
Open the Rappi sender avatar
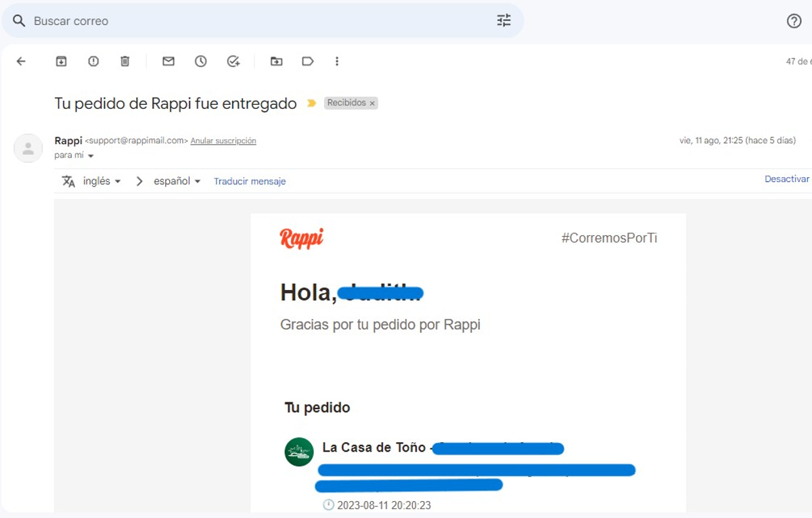click(28, 148)
